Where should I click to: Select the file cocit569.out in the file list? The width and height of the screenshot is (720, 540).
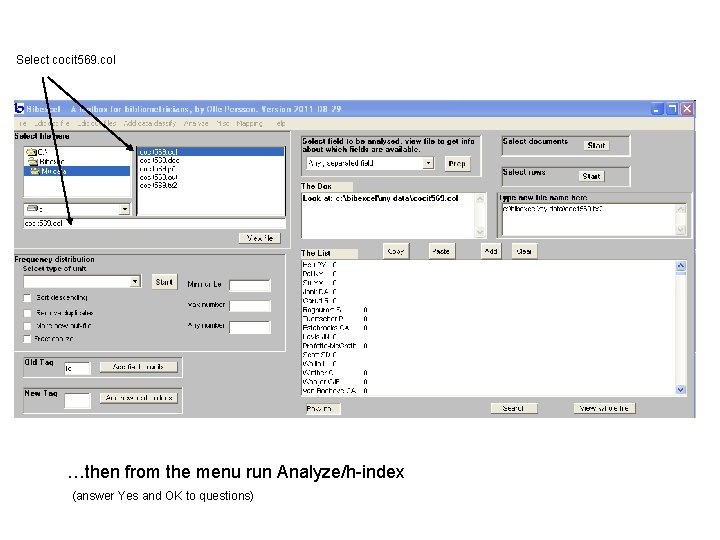click(211, 177)
